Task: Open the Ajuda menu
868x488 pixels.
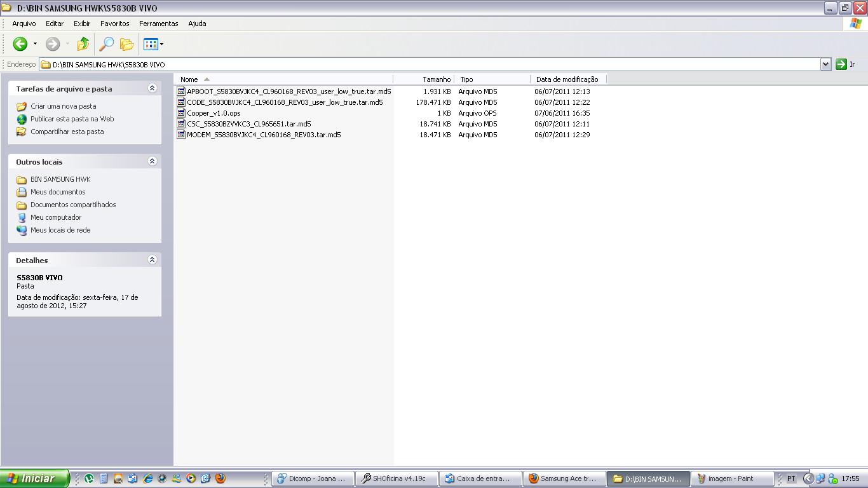Action: coord(197,24)
